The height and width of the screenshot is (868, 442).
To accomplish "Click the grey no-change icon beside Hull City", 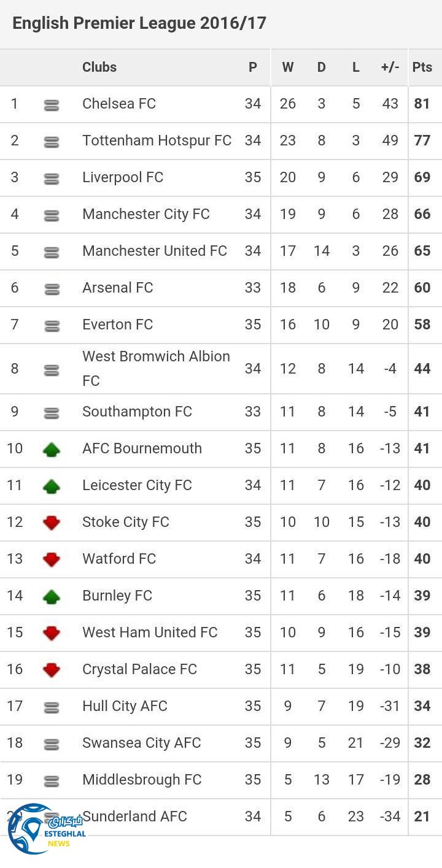I will tap(52, 707).
